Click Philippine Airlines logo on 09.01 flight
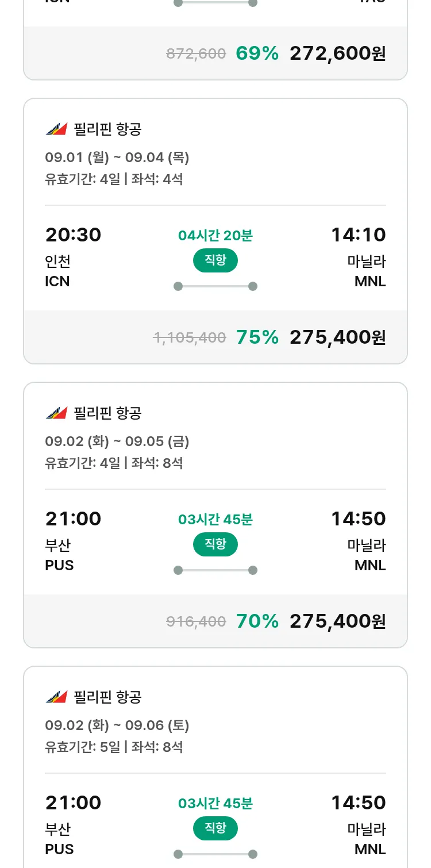The width and height of the screenshot is (431, 868). 56,129
